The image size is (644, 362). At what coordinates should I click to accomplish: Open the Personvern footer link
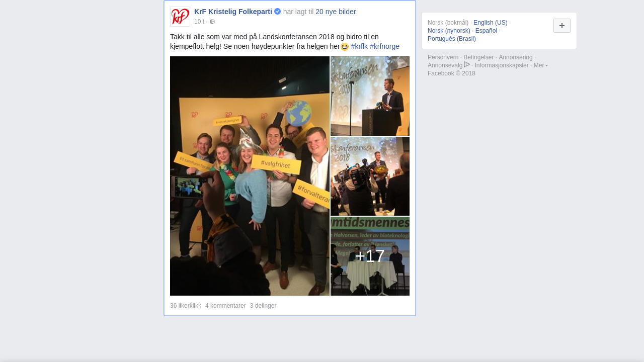click(443, 57)
